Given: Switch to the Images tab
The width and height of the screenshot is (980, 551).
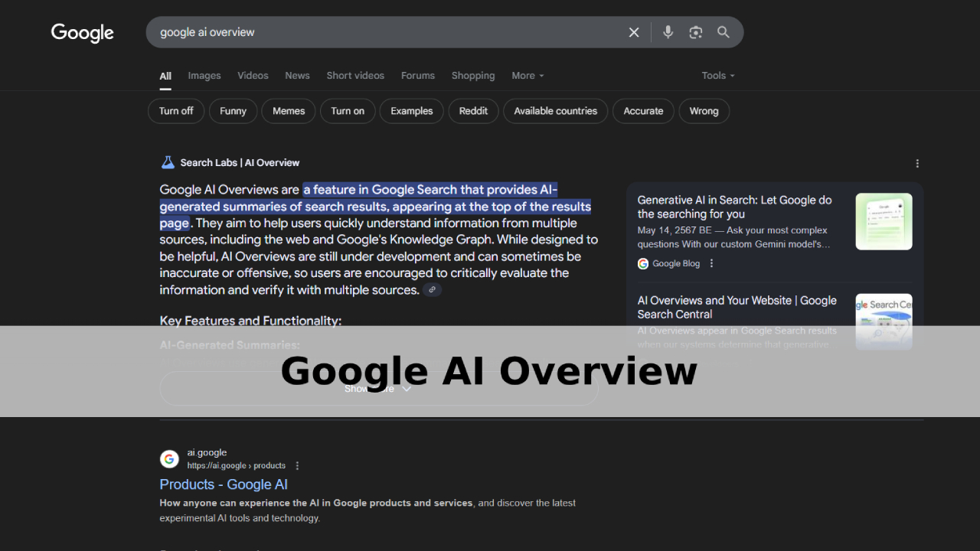Looking at the screenshot, I should (204, 75).
